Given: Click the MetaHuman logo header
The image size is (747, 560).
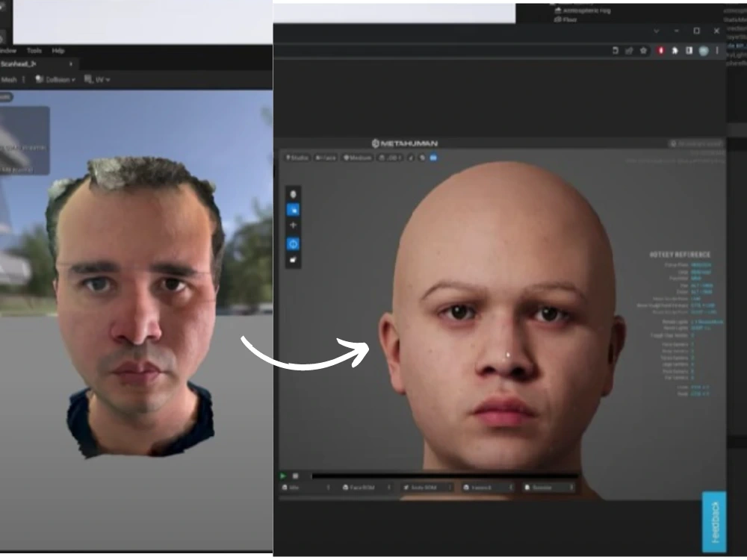Looking at the screenshot, I should (404, 143).
